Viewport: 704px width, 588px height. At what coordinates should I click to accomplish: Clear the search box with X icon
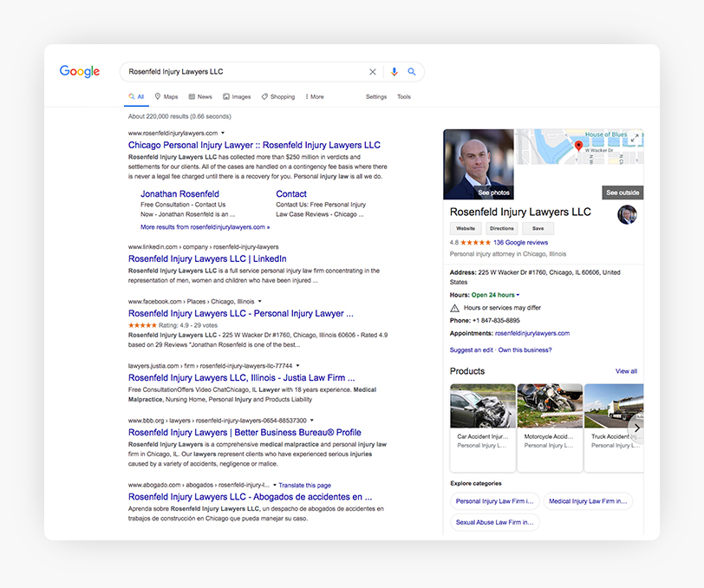(373, 72)
